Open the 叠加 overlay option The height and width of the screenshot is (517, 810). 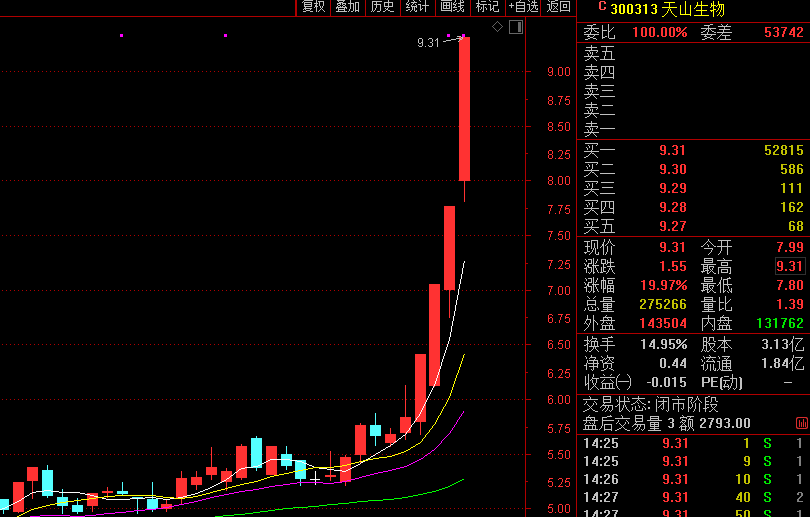pos(348,7)
